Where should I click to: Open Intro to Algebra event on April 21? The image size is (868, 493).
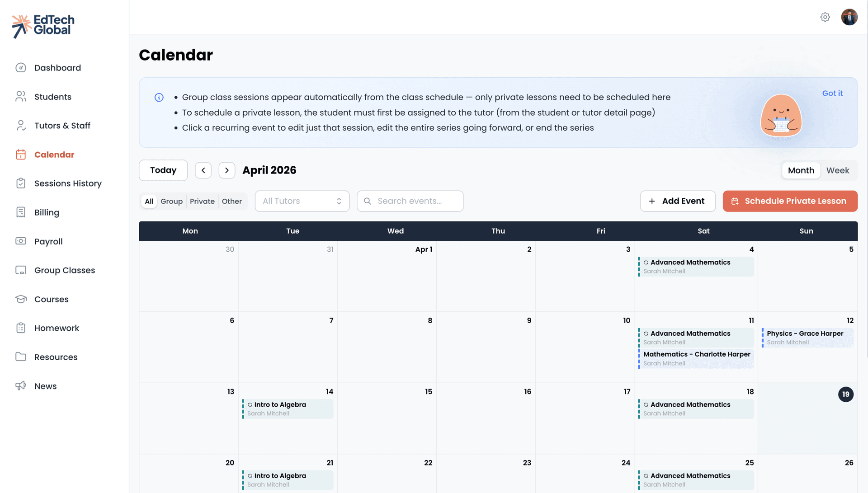click(x=288, y=480)
